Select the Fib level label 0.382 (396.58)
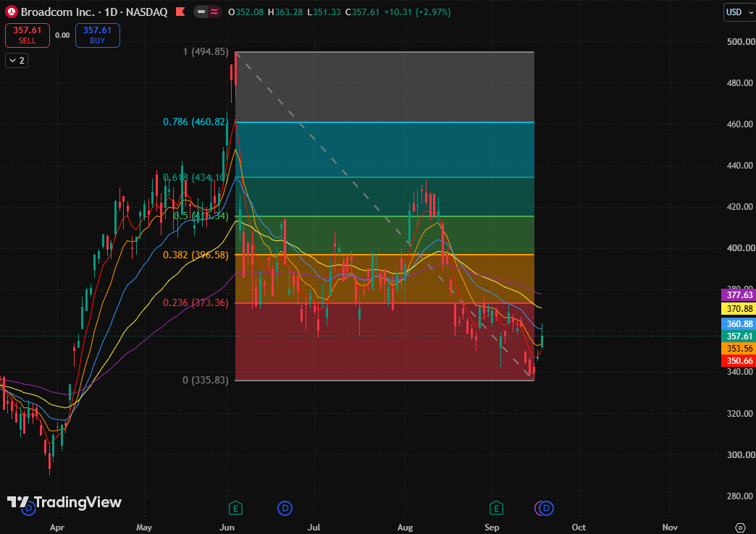This screenshot has height=534, width=756. pos(196,255)
